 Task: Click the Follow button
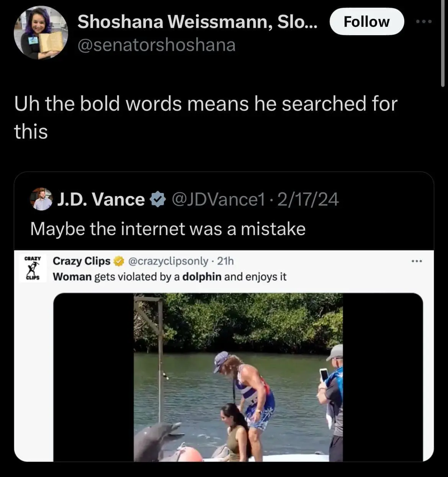coord(366,22)
